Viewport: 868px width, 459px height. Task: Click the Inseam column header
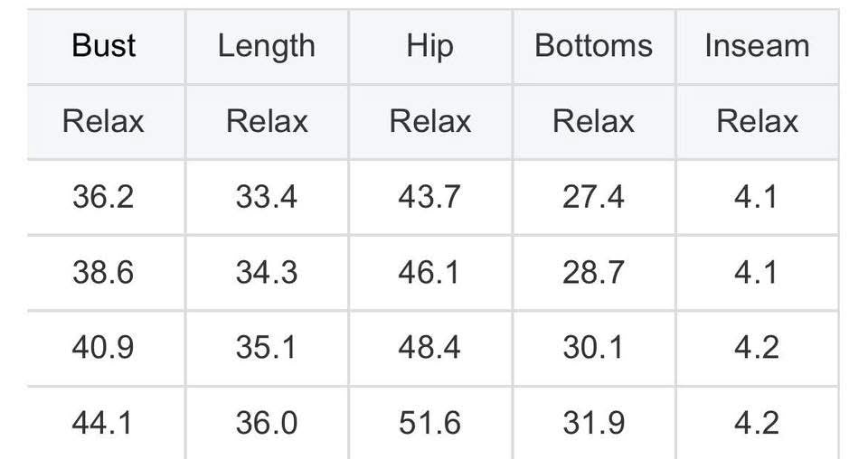(x=757, y=46)
